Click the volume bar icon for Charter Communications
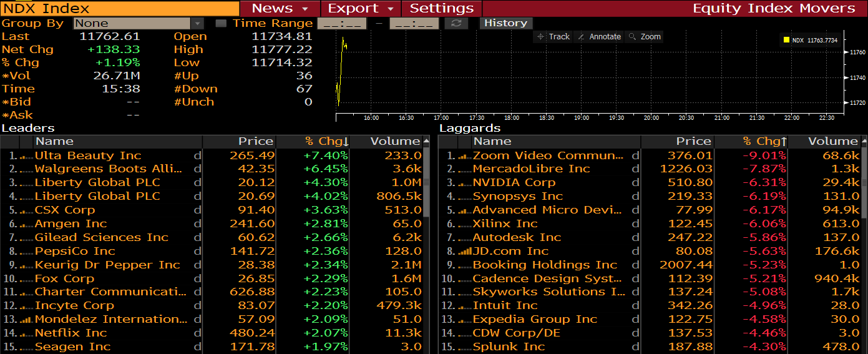Viewport: 868px width, 354px height. 26,292
